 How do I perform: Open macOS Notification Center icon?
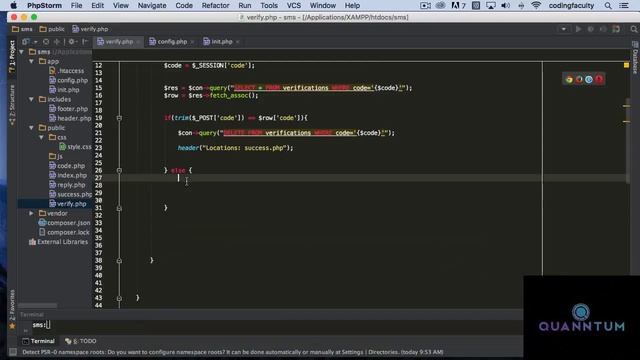[x=624, y=6]
